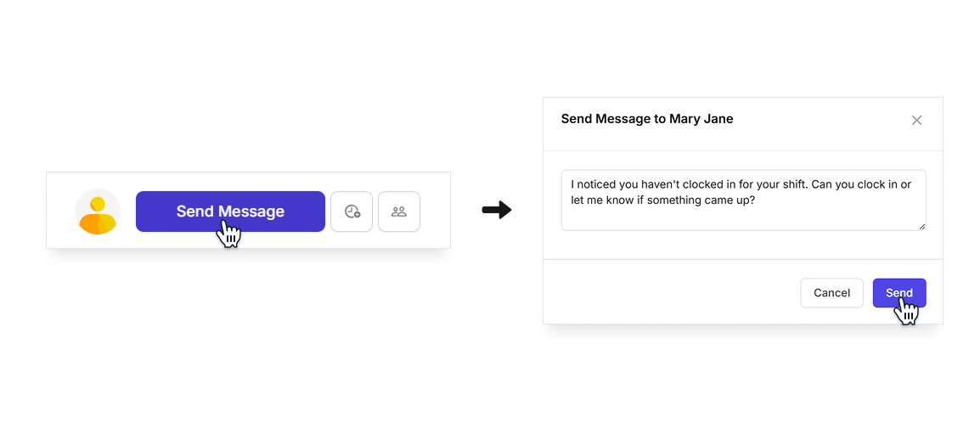Click the orange-yellow profile picture circle
The image size is (980, 440).
[98, 212]
